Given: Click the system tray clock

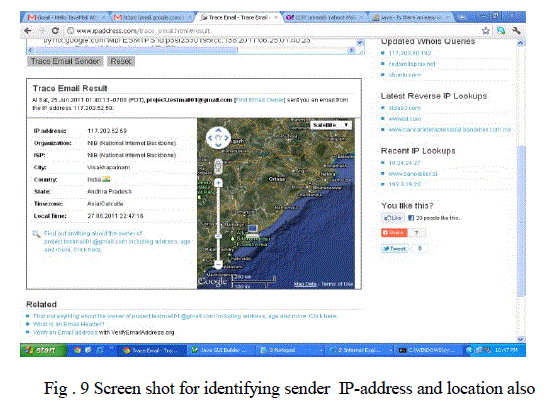Looking at the screenshot, I should 507,350.
